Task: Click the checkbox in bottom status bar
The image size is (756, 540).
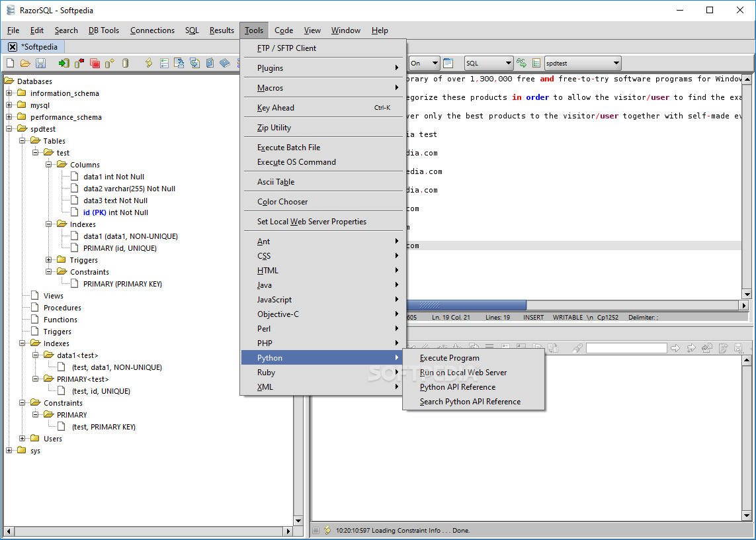Action: pos(315,530)
